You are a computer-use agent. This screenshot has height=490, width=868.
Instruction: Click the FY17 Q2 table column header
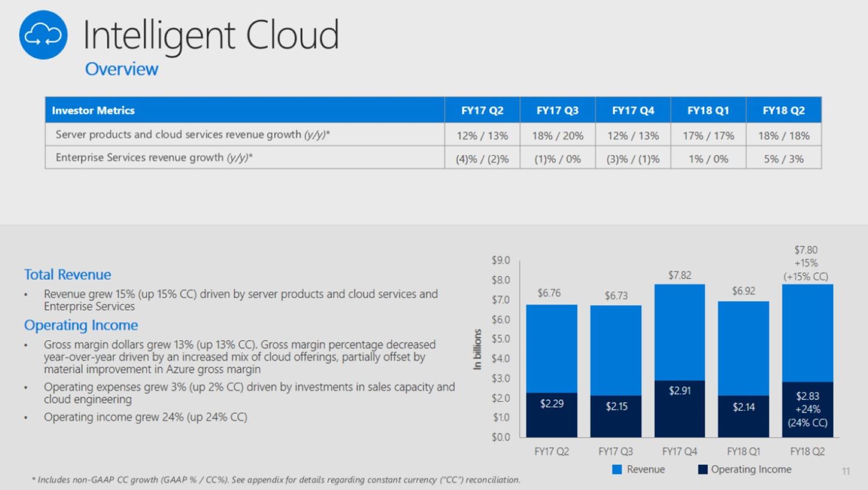[x=482, y=111]
